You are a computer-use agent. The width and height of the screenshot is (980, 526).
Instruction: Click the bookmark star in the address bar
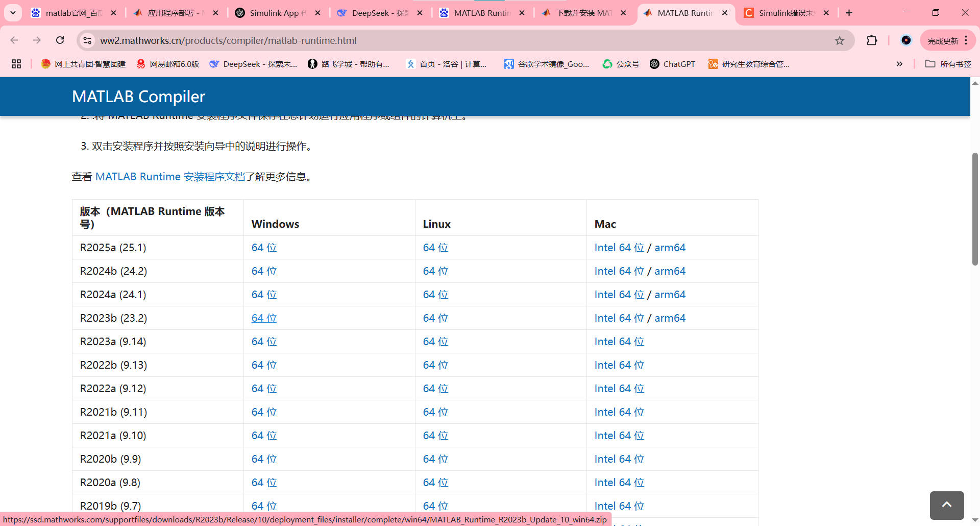tap(840, 40)
